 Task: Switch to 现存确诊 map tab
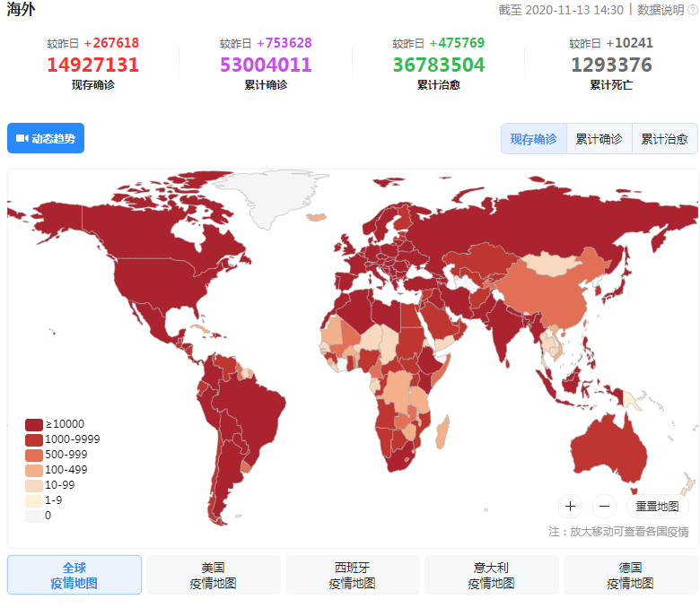pyautogui.click(x=534, y=139)
